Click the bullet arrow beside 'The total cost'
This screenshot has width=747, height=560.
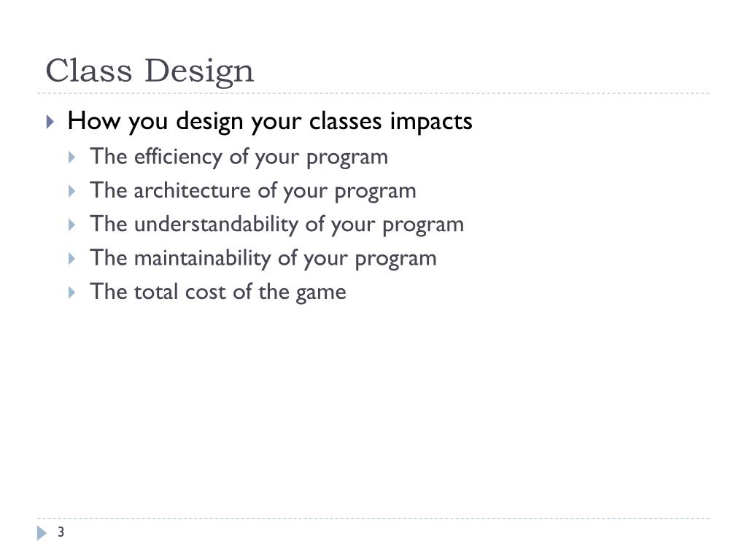click(72, 292)
